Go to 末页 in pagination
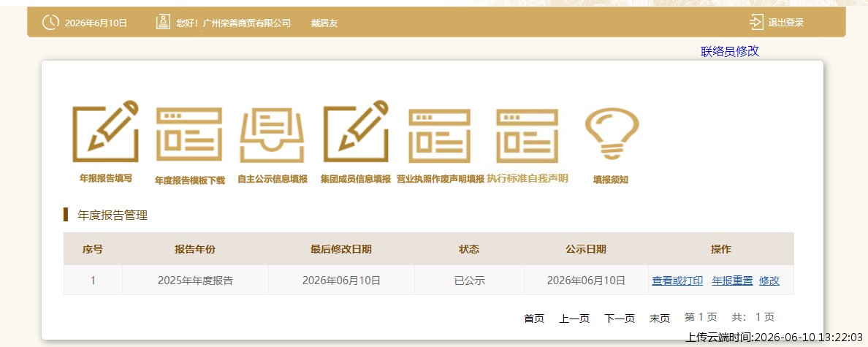Viewport: 868px width, 347px height. tap(660, 319)
